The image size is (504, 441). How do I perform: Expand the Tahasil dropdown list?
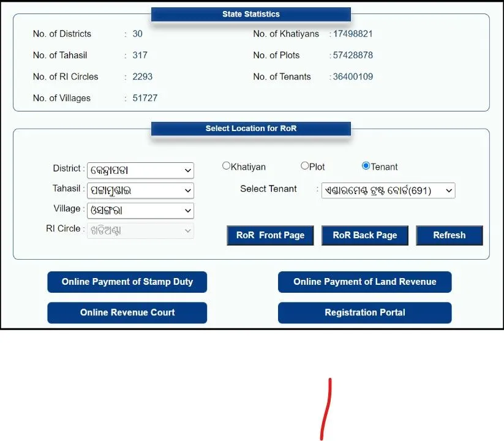140,190
